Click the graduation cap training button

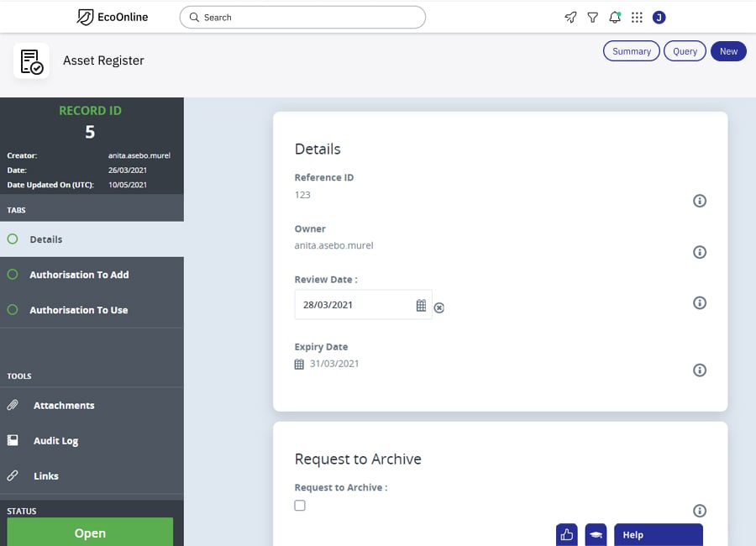click(596, 534)
